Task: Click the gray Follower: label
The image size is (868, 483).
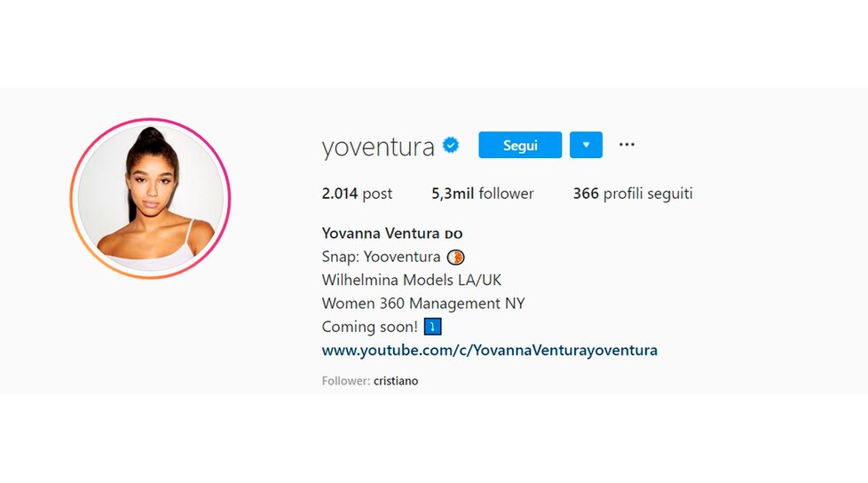Action: 346,381
